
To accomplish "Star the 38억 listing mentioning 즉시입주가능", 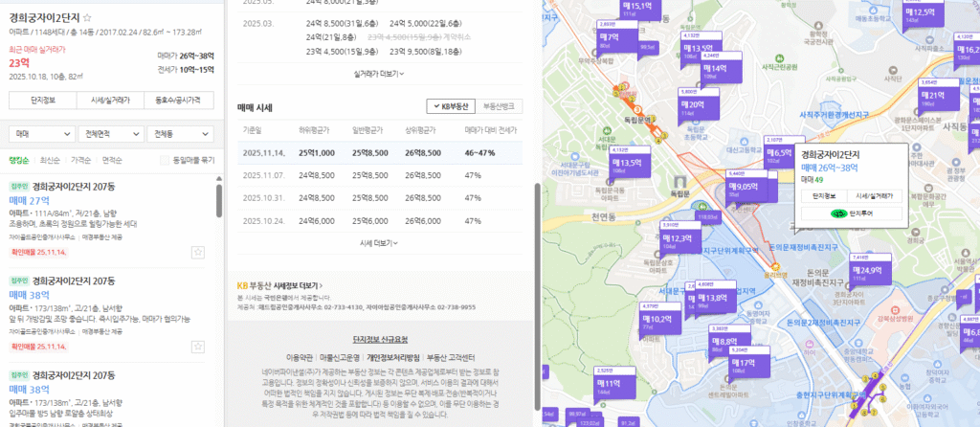I will (x=198, y=347).
